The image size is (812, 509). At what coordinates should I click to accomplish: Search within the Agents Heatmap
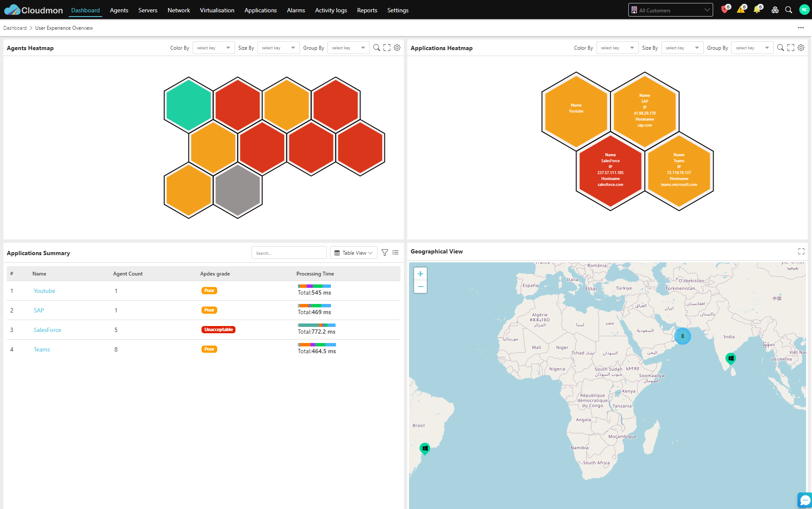pyautogui.click(x=376, y=48)
